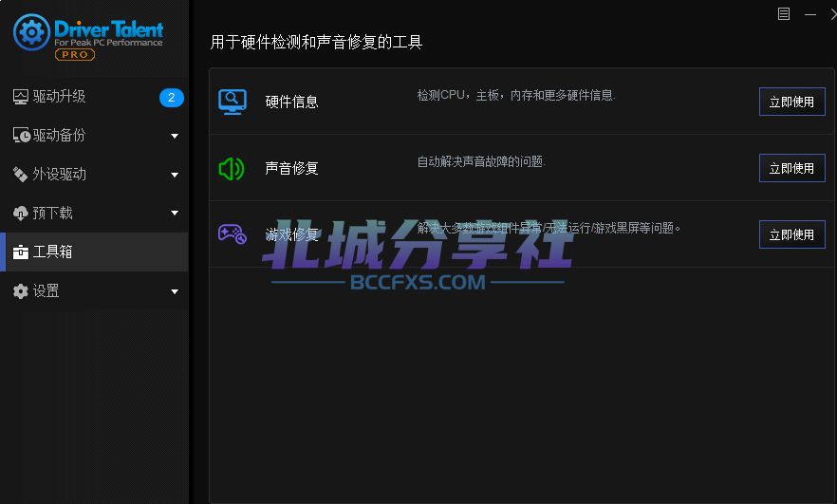Select the 驱动备份 sidebar label
The height and width of the screenshot is (504, 837).
(x=59, y=136)
